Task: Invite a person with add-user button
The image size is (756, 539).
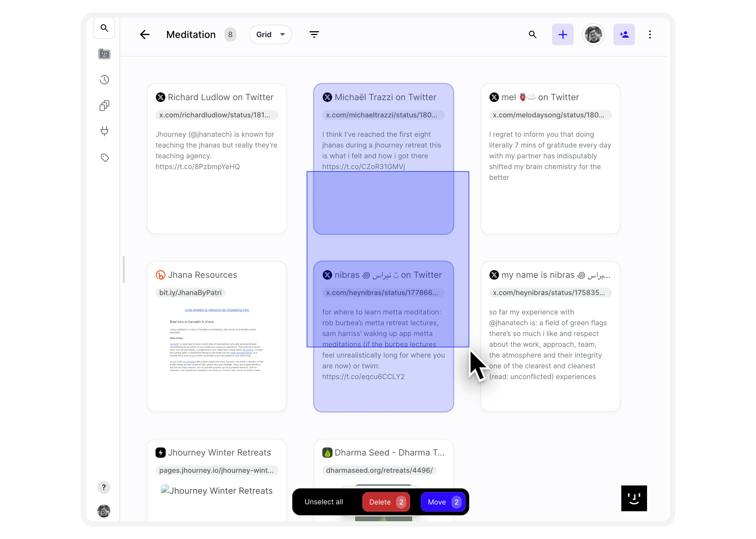Action: (x=624, y=34)
